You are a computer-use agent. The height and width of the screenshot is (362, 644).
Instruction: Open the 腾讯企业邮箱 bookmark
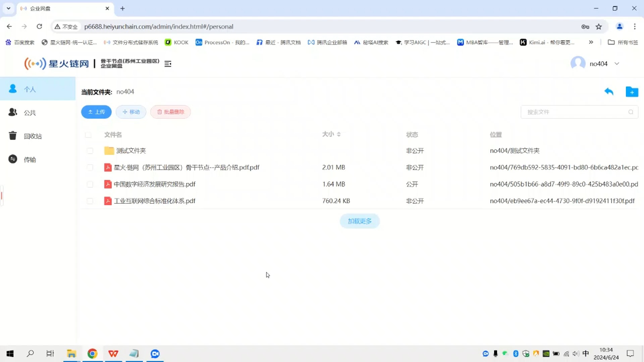pyautogui.click(x=327, y=42)
